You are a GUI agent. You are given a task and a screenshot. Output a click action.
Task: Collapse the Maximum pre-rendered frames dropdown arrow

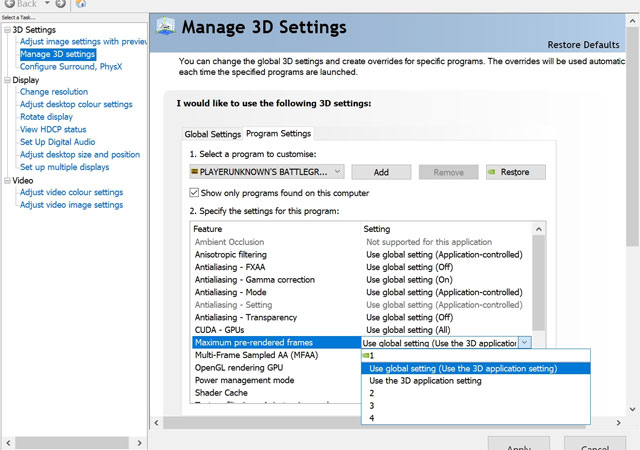tap(525, 342)
